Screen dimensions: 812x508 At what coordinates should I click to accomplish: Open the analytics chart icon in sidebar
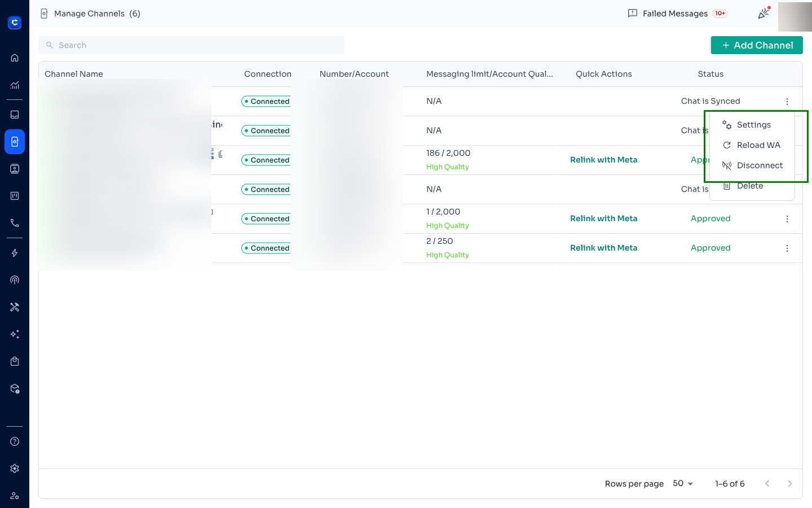point(15,85)
